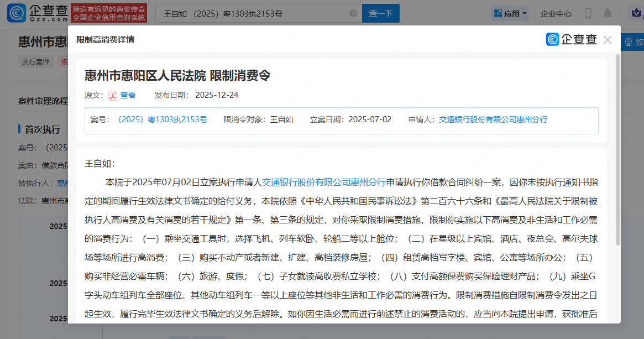Click the 查看 link for the original text
This screenshot has height=339, width=644.
point(128,95)
